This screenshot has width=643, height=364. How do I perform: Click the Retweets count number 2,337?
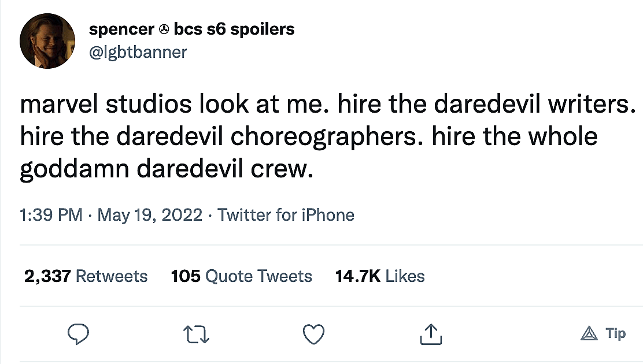42,276
